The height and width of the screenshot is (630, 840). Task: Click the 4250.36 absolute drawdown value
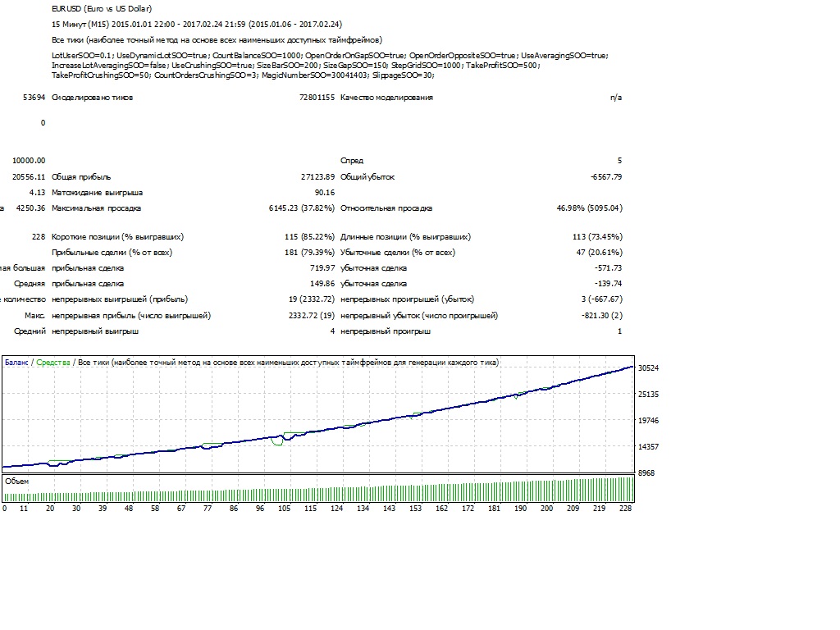(x=30, y=208)
